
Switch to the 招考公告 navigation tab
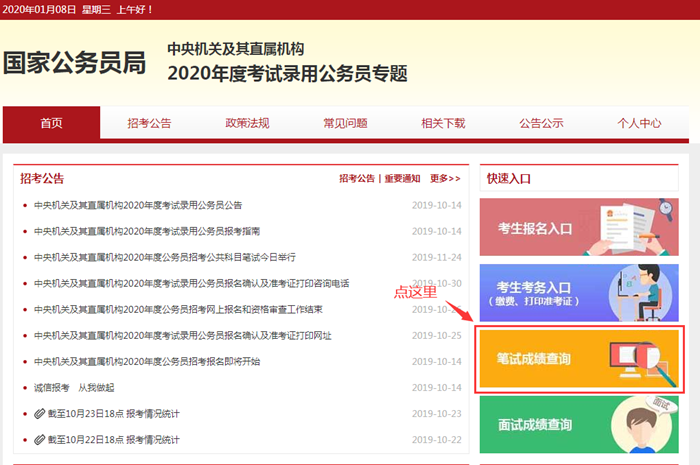coord(149,124)
